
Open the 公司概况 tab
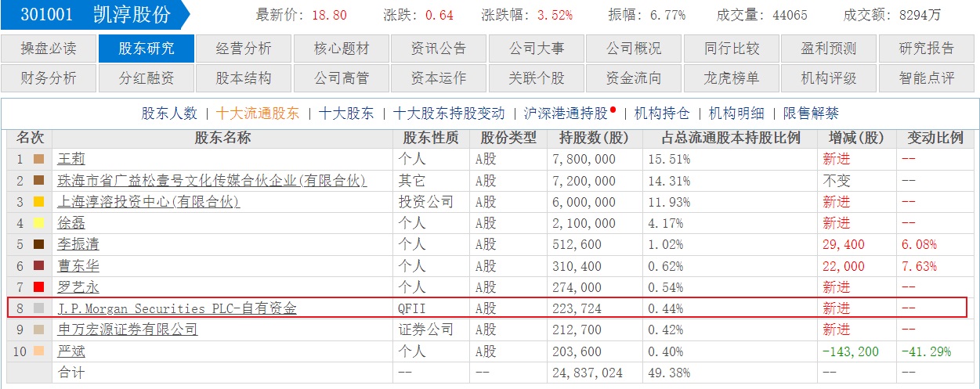pos(634,49)
